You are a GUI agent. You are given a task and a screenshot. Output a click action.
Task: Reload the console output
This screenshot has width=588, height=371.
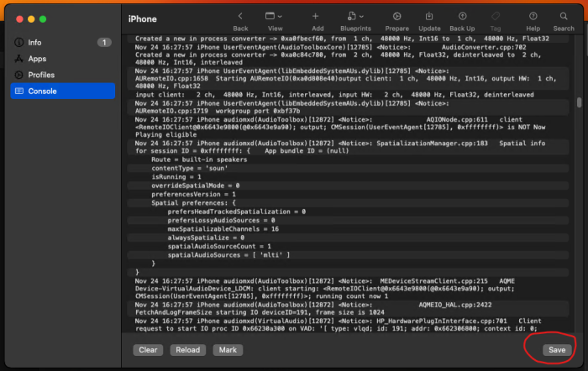click(x=188, y=350)
